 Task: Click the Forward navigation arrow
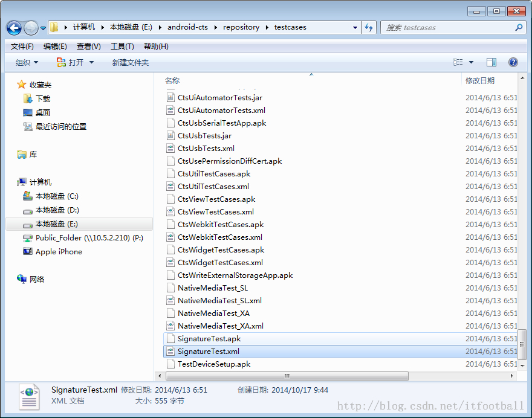coord(31,28)
